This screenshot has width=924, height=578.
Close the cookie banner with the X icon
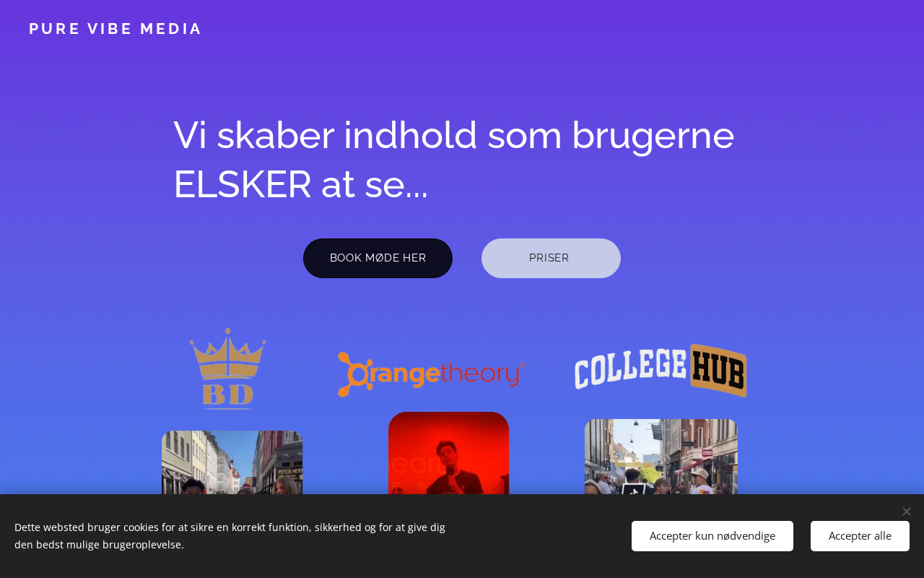point(906,512)
